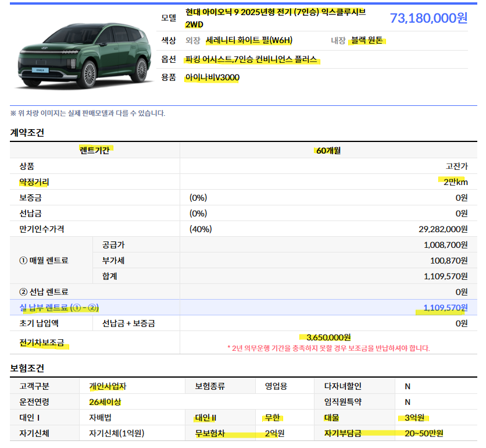
Task: Click the 2만km mileage value
Action: (456, 182)
